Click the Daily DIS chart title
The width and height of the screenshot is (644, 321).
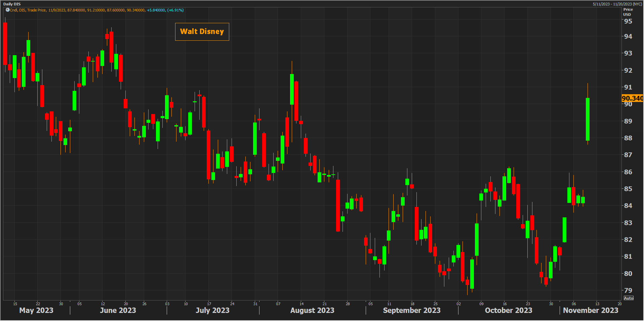coord(12,4)
